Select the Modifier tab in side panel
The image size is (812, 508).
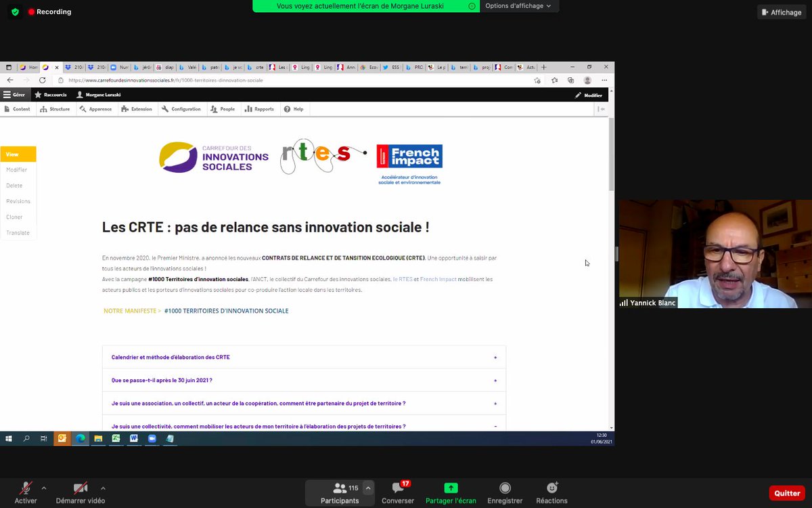[18, 170]
